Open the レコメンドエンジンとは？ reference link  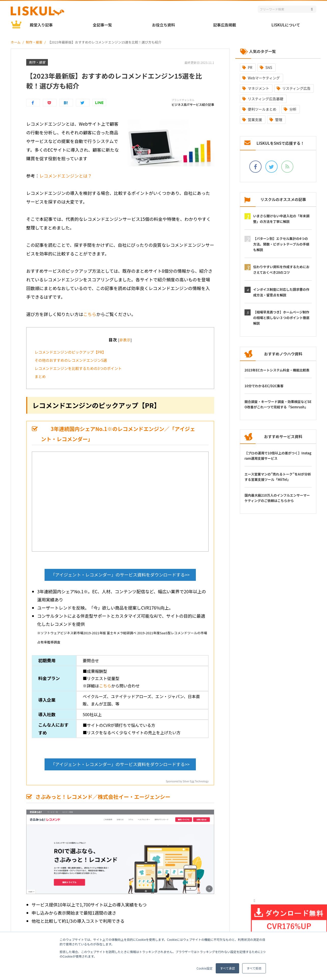click(65, 176)
